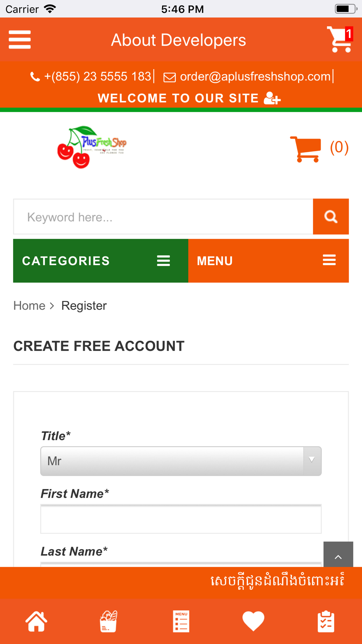This screenshot has width=362, height=644.
Task: Open the clipboard checklist tab
Action: pos(326,621)
